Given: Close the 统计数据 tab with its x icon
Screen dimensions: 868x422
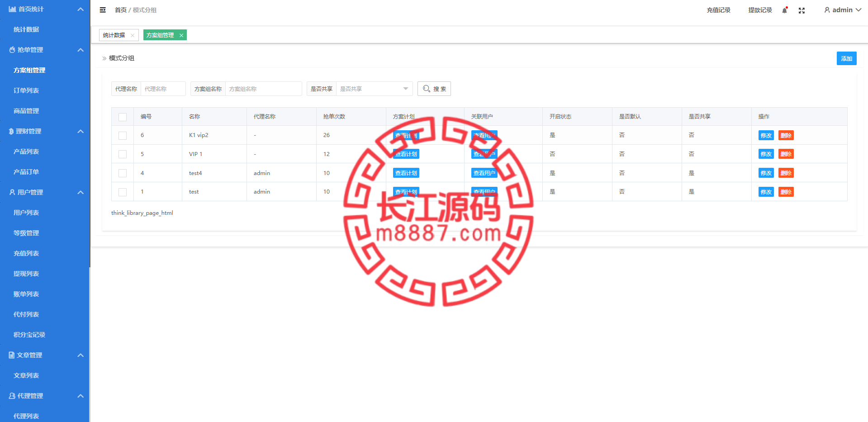Looking at the screenshot, I should [133, 35].
